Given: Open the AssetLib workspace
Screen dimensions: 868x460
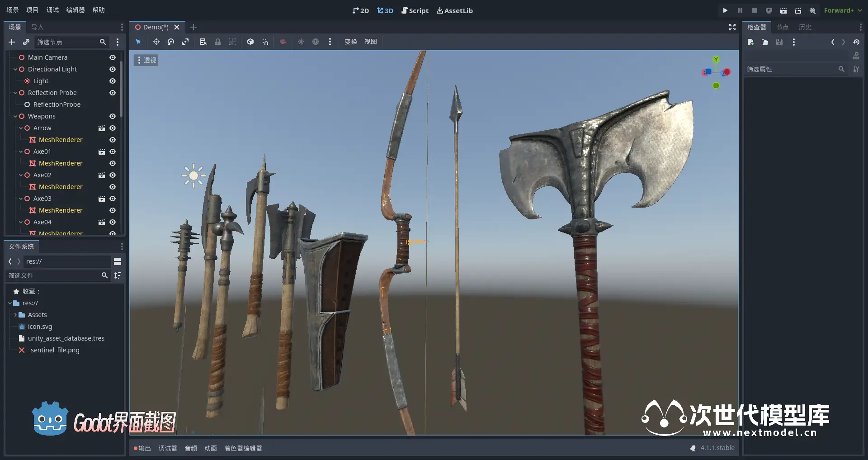Looking at the screenshot, I should tap(454, 10).
